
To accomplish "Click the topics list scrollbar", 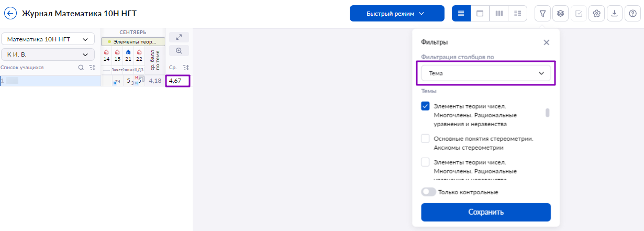I will [x=548, y=113].
